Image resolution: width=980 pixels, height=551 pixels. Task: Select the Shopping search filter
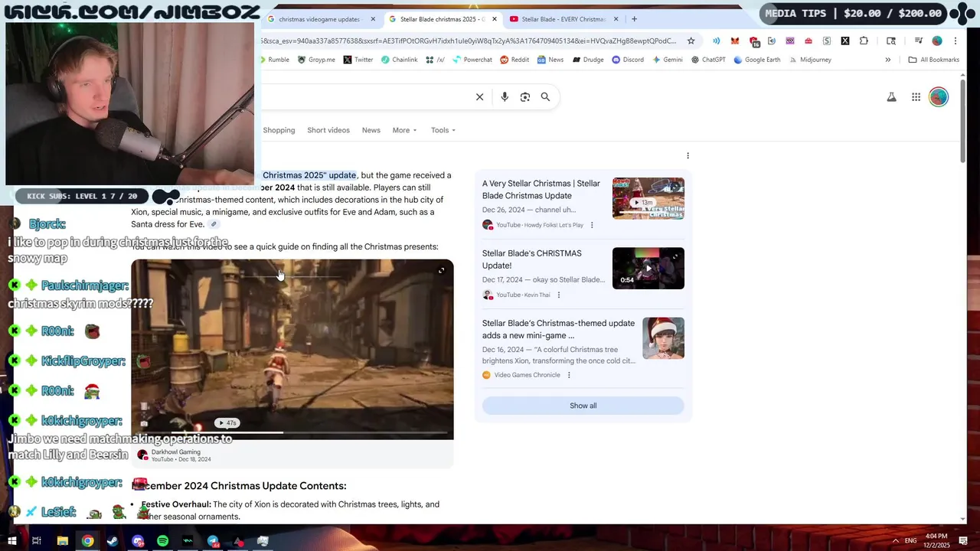(x=279, y=130)
